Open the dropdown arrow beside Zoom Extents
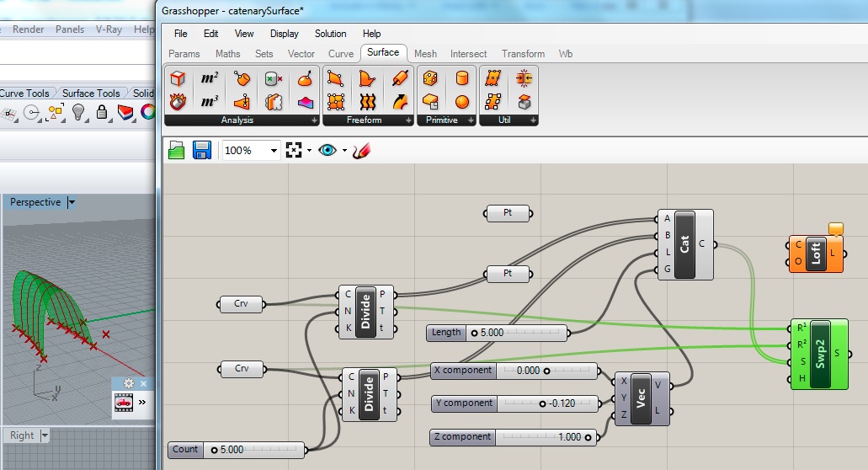Viewport: 868px width, 470px height. 309,151
